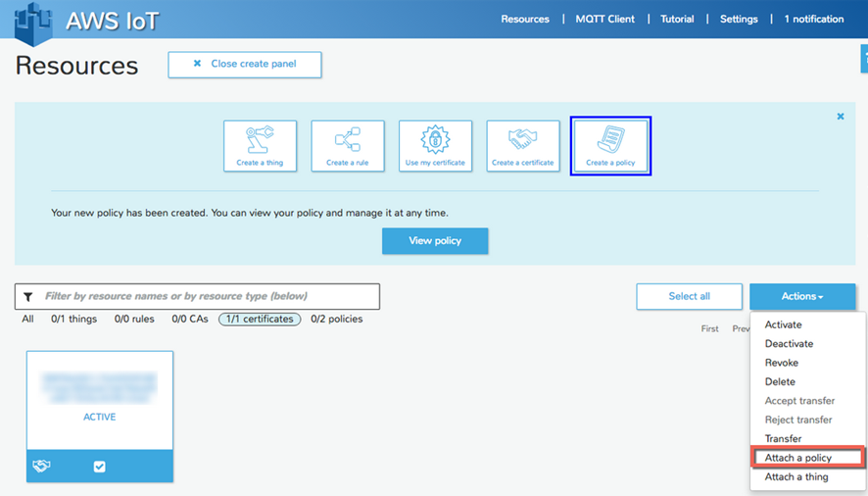This screenshot has width=868, height=496.
Task: Filter resources by 0/2 policies
Action: (337, 319)
